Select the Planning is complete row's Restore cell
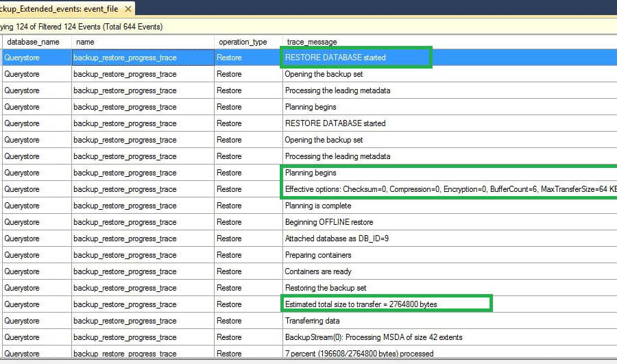The width and height of the screenshot is (617, 364). pyautogui.click(x=229, y=206)
